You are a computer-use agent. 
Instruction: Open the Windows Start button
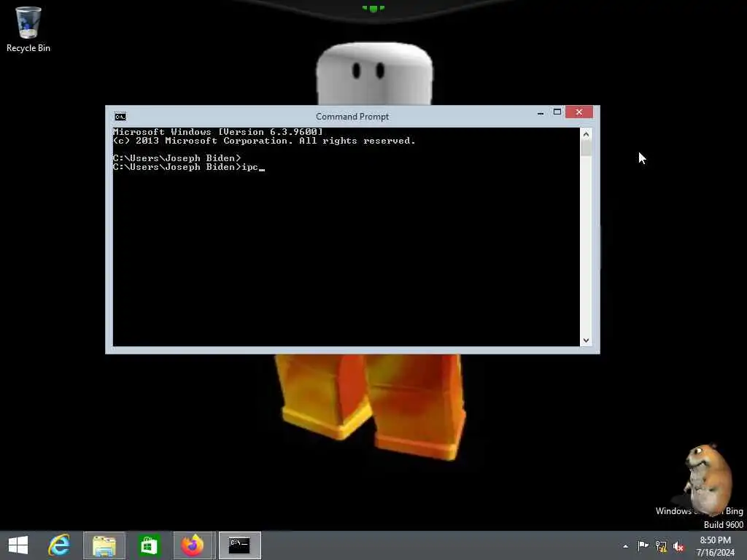click(x=18, y=545)
